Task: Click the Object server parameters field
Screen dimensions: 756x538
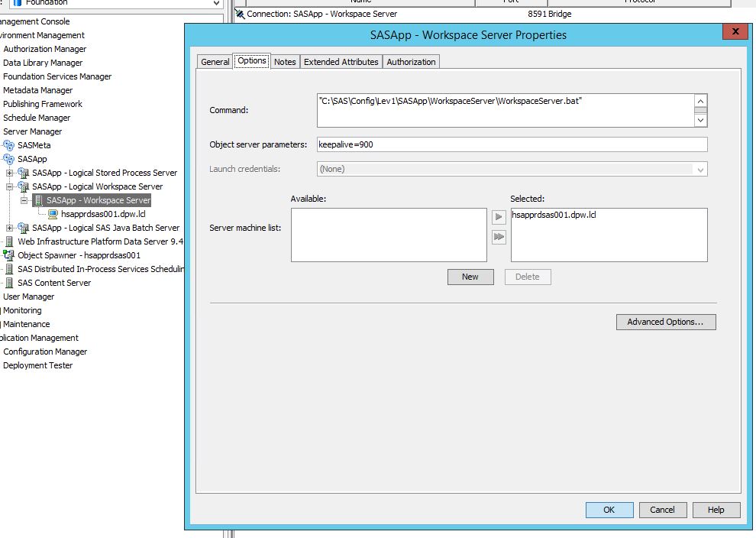Action: pyautogui.click(x=512, y=144)
